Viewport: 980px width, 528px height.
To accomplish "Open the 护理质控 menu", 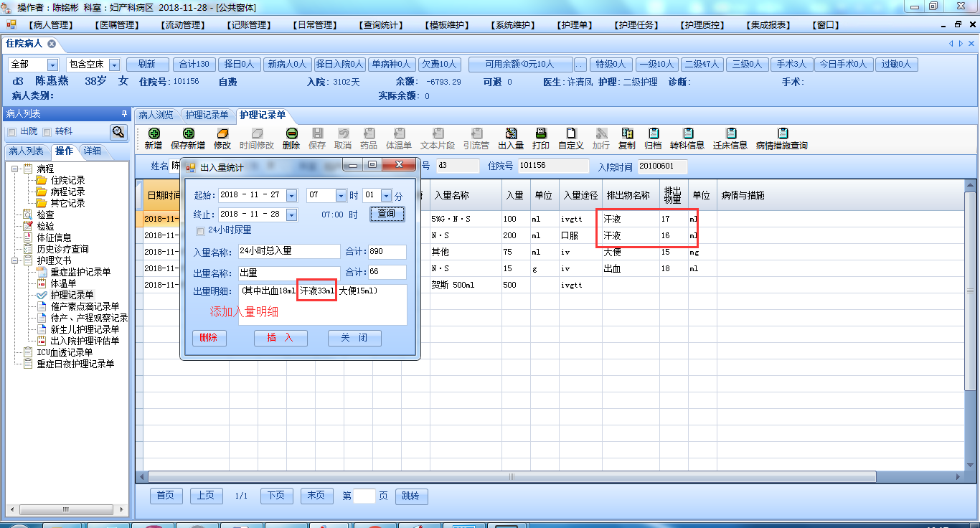I will [702, 25].
